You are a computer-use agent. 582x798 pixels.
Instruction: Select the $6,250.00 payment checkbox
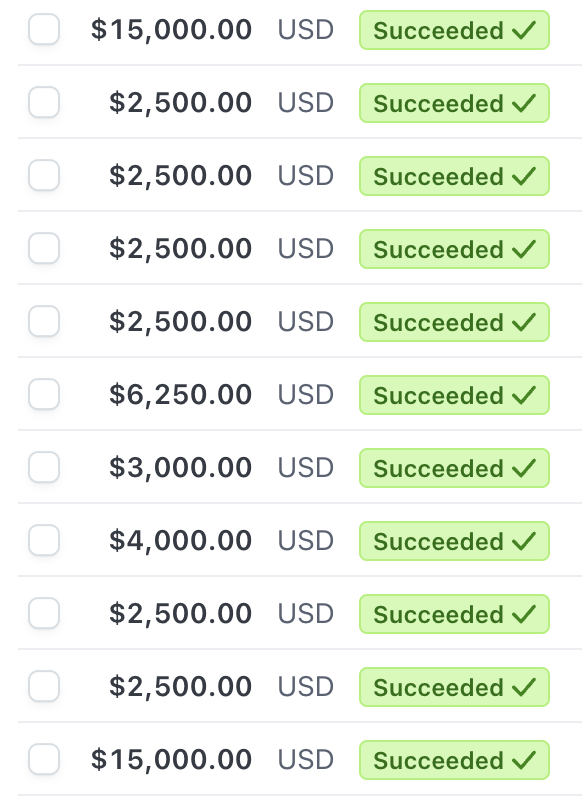[x=44, y=394]
